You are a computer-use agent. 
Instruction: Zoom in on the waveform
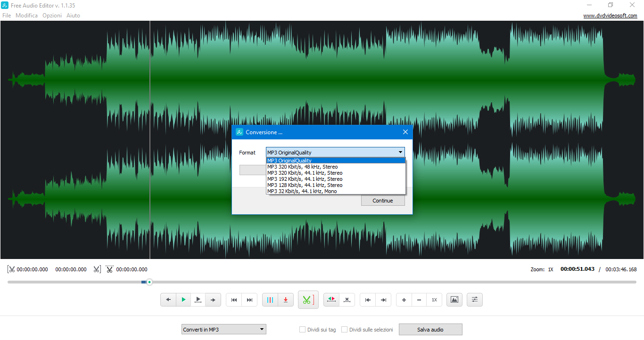point(404,300)
